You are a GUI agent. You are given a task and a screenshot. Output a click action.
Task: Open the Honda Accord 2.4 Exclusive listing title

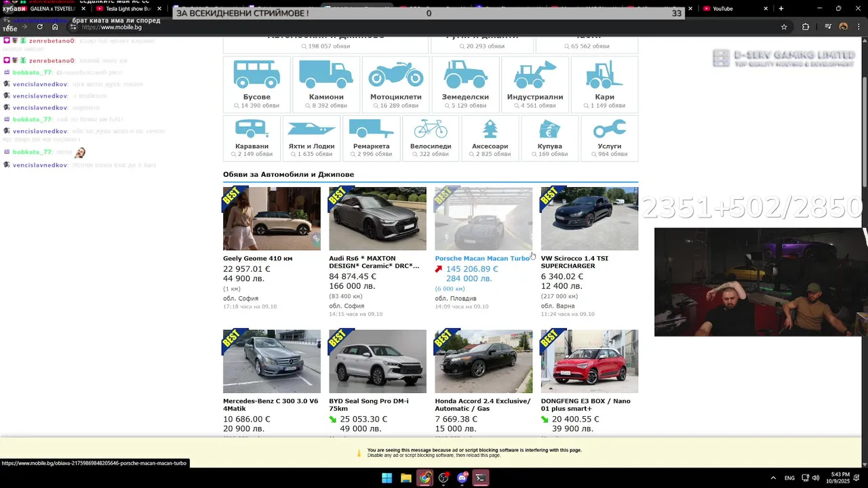[x=483, y=405]
